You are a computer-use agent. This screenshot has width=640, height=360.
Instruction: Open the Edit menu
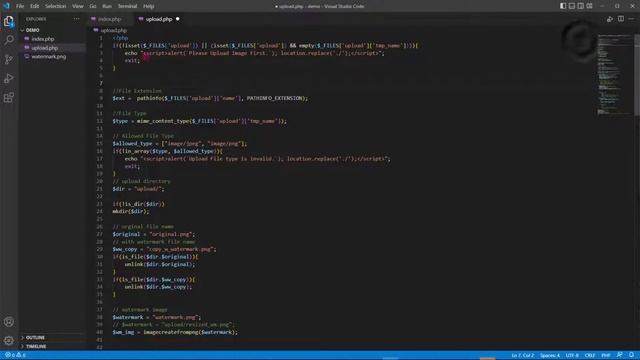tap(35, 6)
